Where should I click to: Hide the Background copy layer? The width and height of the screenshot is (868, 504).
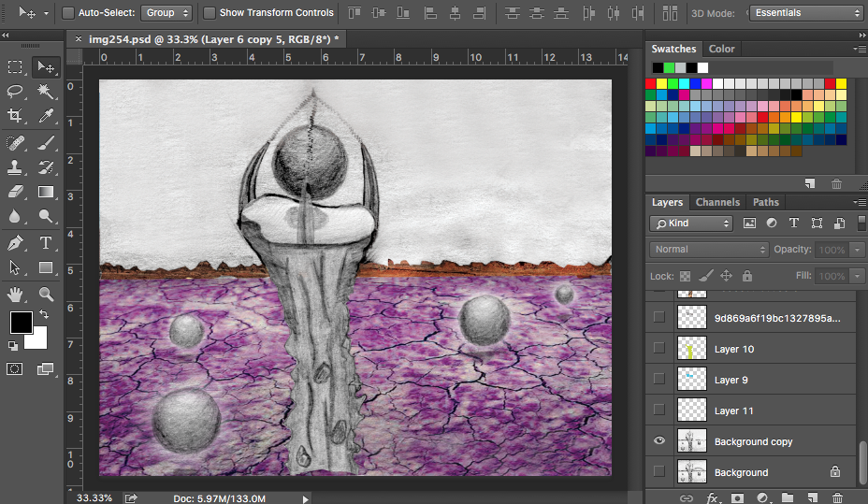coord(659,441)
